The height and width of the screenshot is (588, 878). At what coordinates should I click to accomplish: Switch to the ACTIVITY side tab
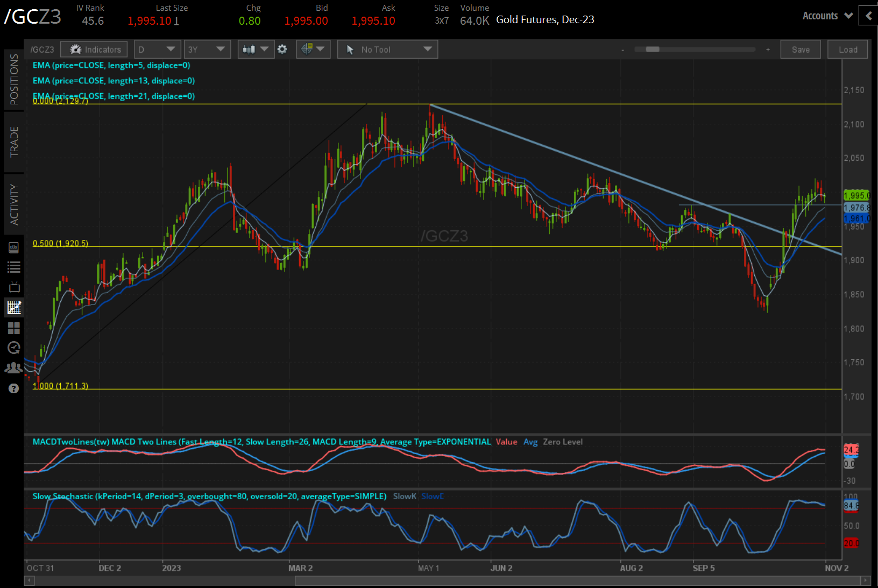click(14, 204)
